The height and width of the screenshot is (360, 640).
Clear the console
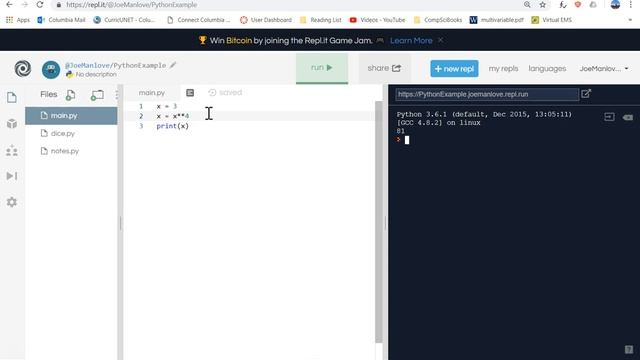click(627, 117)
